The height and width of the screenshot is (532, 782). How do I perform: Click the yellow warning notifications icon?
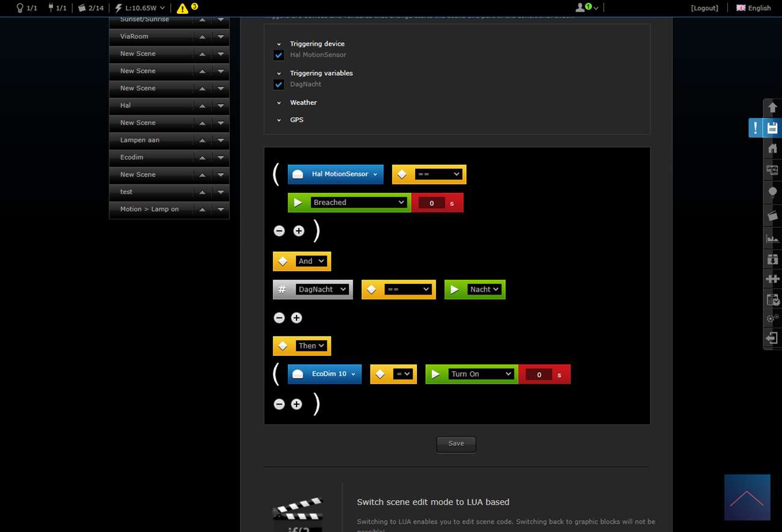pyautogui.click(x=182, y=8)
